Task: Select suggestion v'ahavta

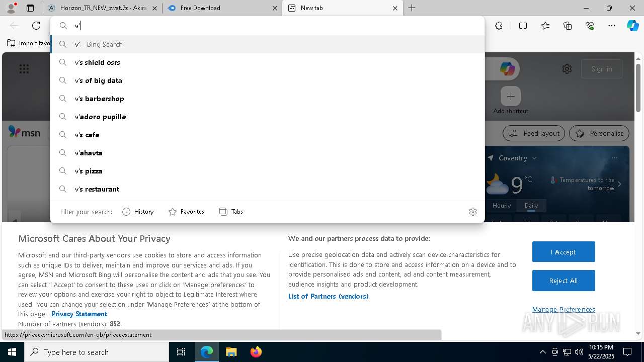Action: 267,153
